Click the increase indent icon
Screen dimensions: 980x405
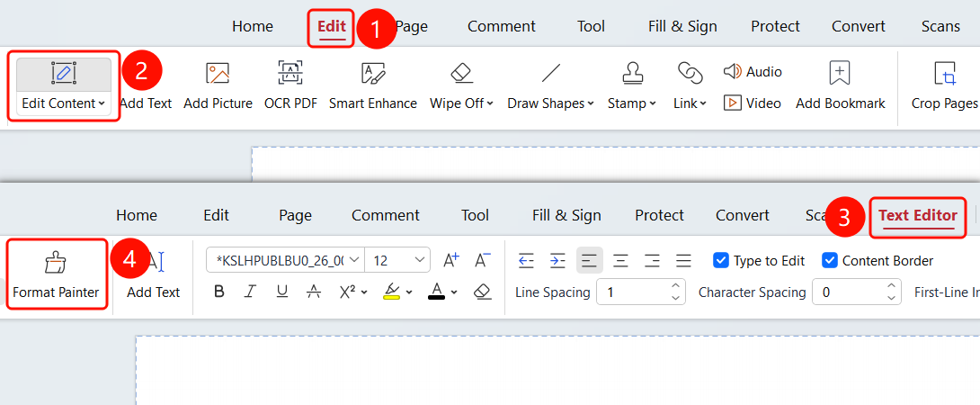[x=557, y=260]
